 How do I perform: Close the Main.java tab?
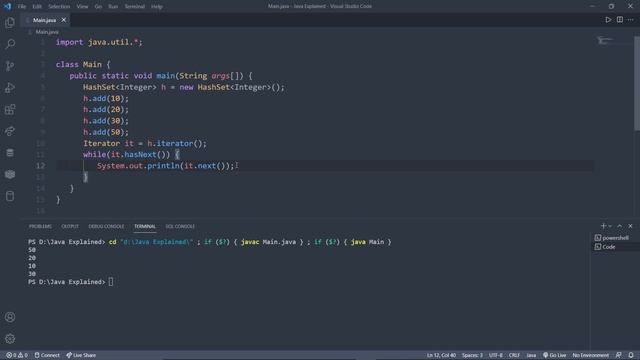tap(64, 20)
